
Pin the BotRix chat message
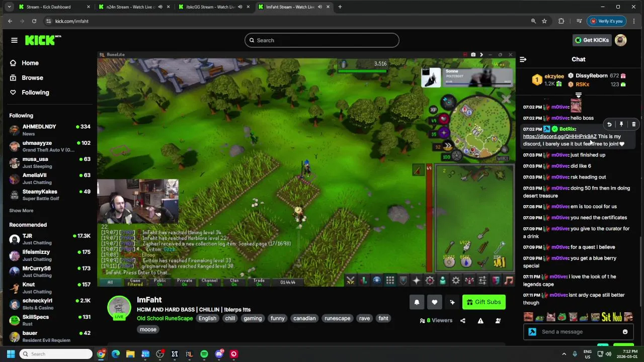(x=621, y=124)
